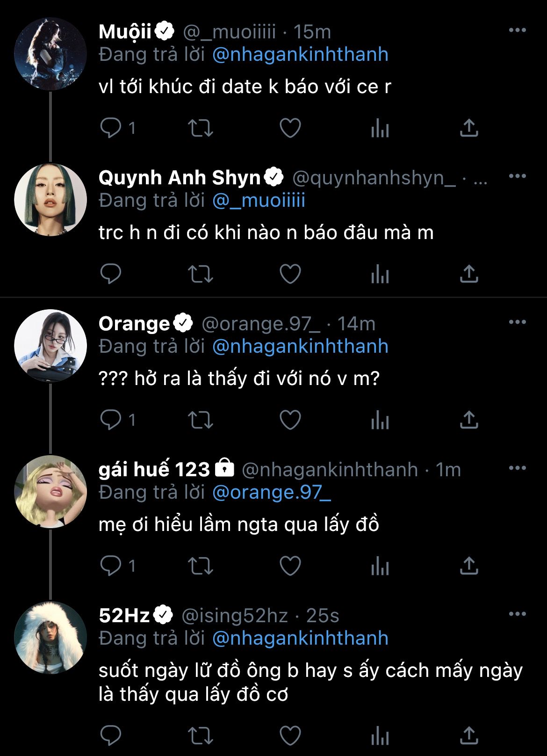The width and height of the screenshot is (547, 756).
Task: View analytics on Orange's tweet
Action: tap(380, 420)
